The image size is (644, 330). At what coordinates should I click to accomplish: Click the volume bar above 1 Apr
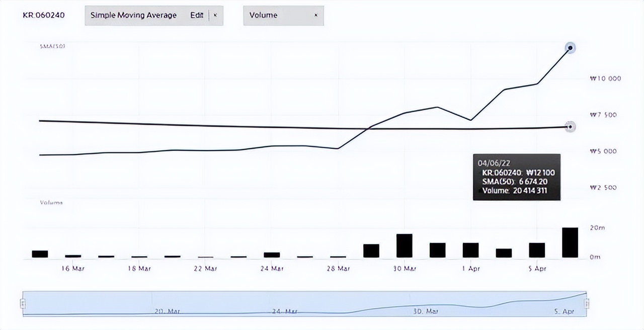(x=470, y=251)
